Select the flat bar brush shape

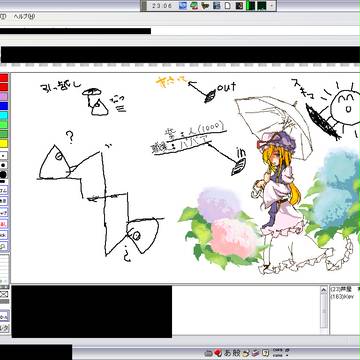click(3, 181)
